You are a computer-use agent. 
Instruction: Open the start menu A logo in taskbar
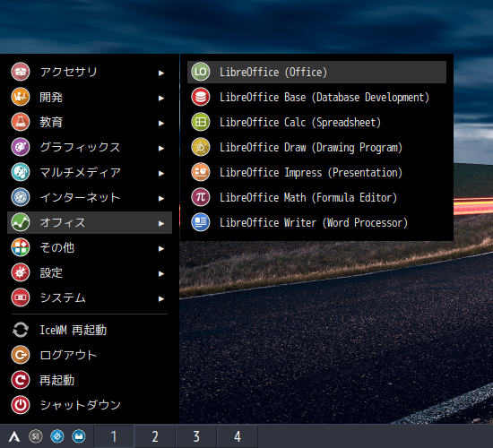coord(14,436)
